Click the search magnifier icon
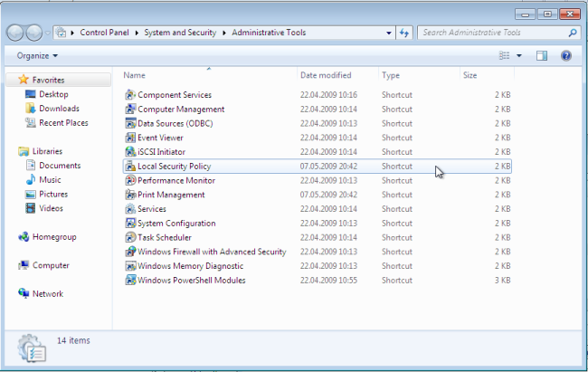Screen dimensions: 588x372 (573, 33)
